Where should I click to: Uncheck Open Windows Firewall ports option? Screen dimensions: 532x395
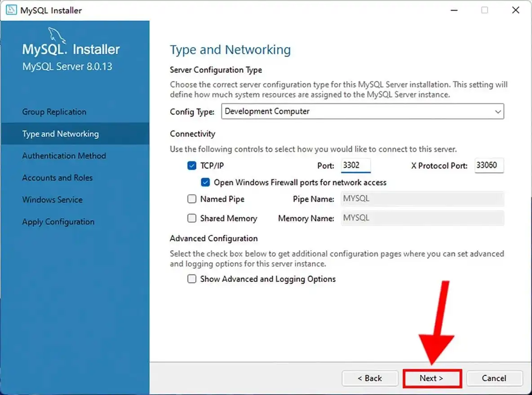(x=205, y=182)
